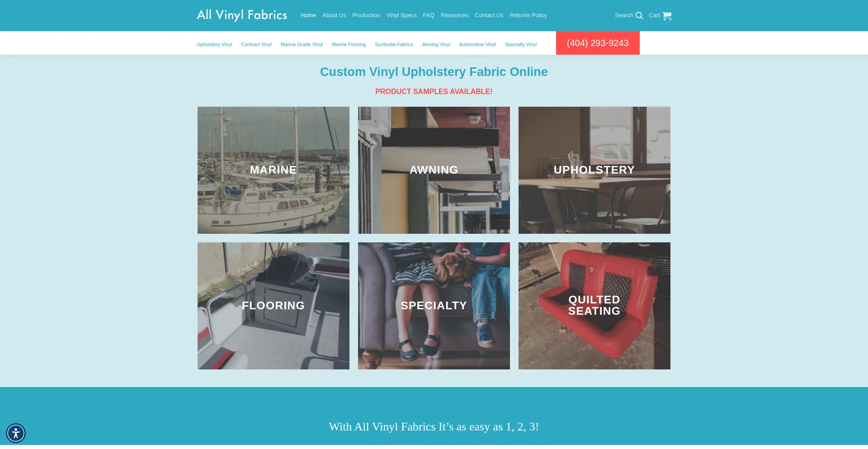The width and height of the screenshot is (868, 449).
Task: Open the shopping cart icon
Action: 667,16
